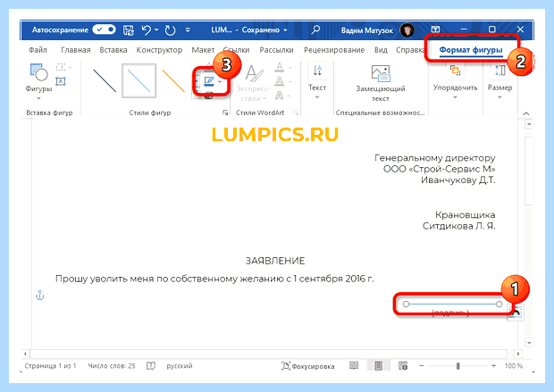Screen dimensions: 554x392
Task: Click the proofing book icon
Action: 151,366
